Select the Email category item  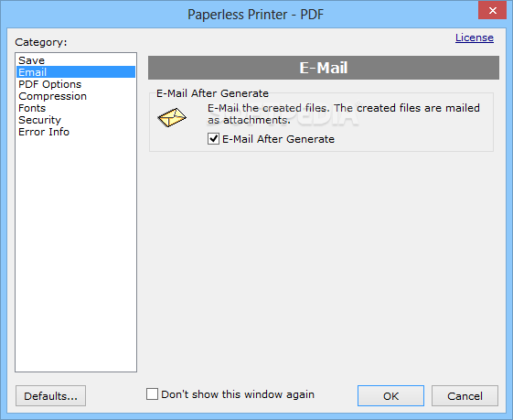[x=76, y=72]
